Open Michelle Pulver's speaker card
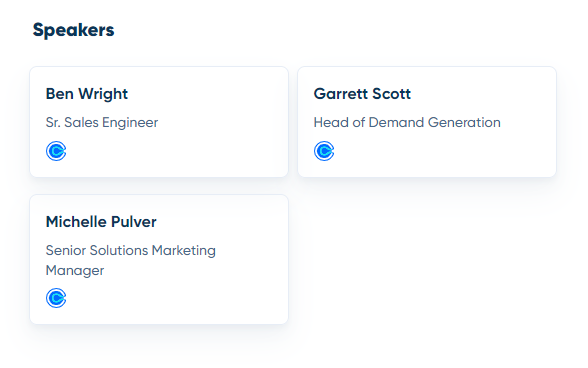The image size is (588, 368). [159, 259]
